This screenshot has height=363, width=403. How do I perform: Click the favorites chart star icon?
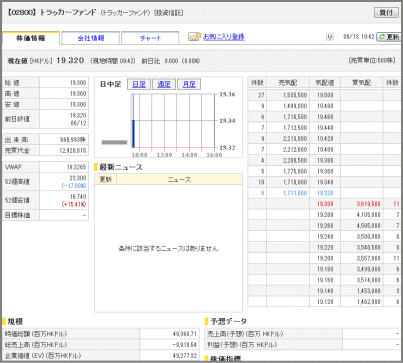195,37
